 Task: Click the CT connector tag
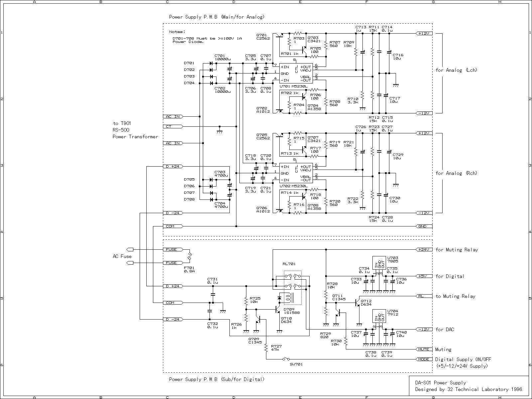pos(173,126)
